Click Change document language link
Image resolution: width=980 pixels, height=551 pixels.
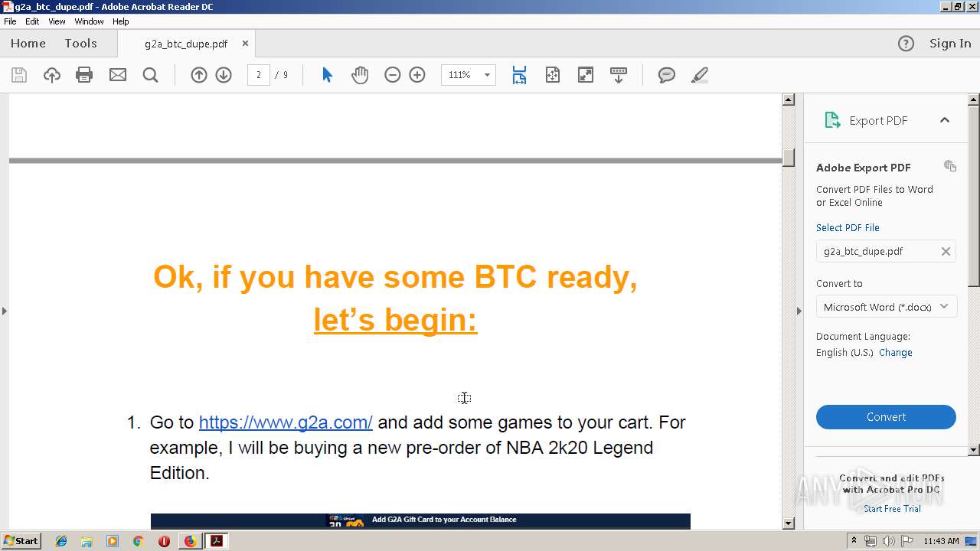[x=896, y=353]
